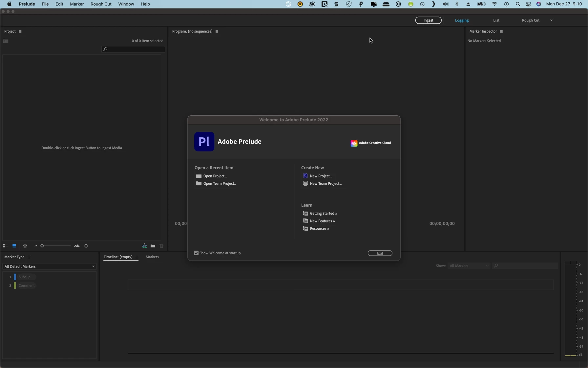Click the zoom in large mountain icon

[77, 246]
